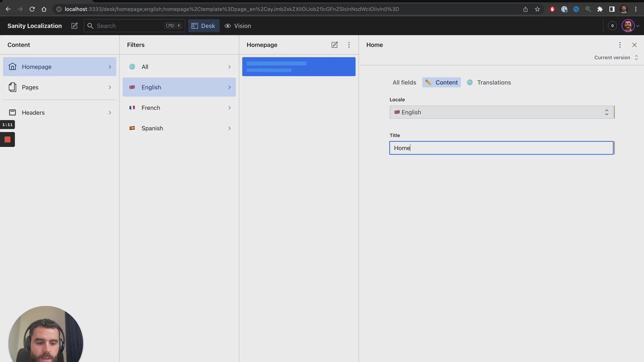Close the Home document pane
644x362 pixels.
(634, 45)
